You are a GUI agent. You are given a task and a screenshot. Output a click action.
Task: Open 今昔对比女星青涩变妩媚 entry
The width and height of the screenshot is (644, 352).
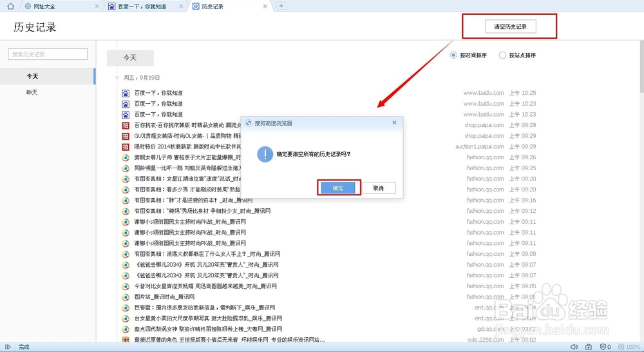tap(205, 286)
